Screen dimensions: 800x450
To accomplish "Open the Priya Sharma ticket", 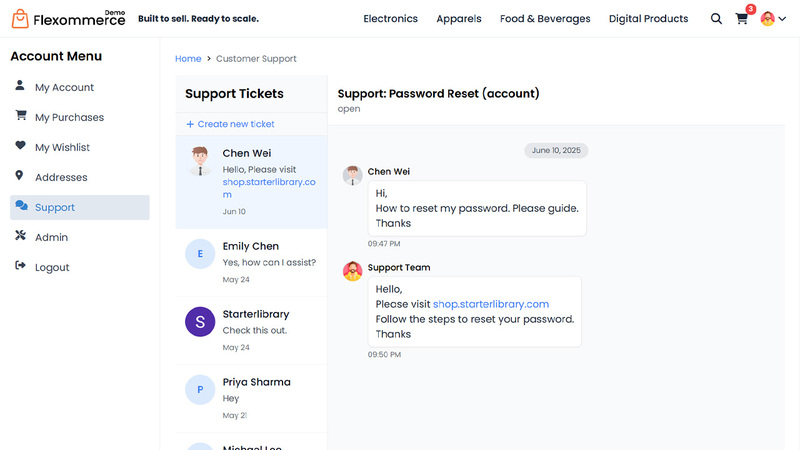I will (x=252, y=398).
